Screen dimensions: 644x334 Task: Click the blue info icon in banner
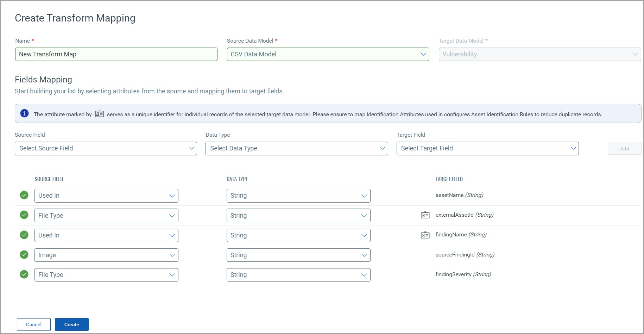point(24,113)
